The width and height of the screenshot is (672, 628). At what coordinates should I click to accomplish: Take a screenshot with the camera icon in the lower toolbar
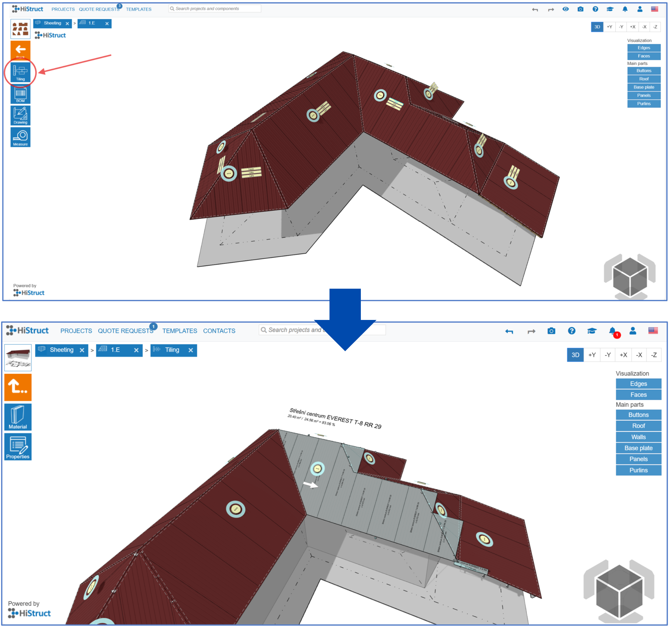552,332
